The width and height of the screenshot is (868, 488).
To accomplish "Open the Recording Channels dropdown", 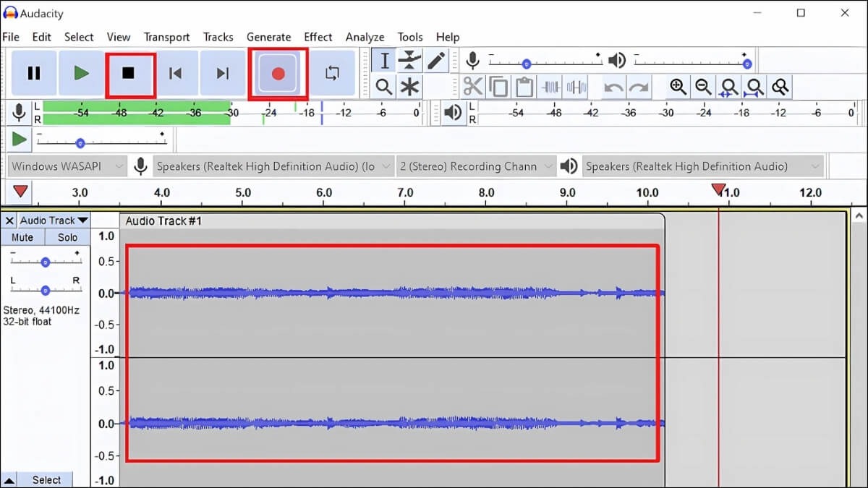I will point(477,166).
